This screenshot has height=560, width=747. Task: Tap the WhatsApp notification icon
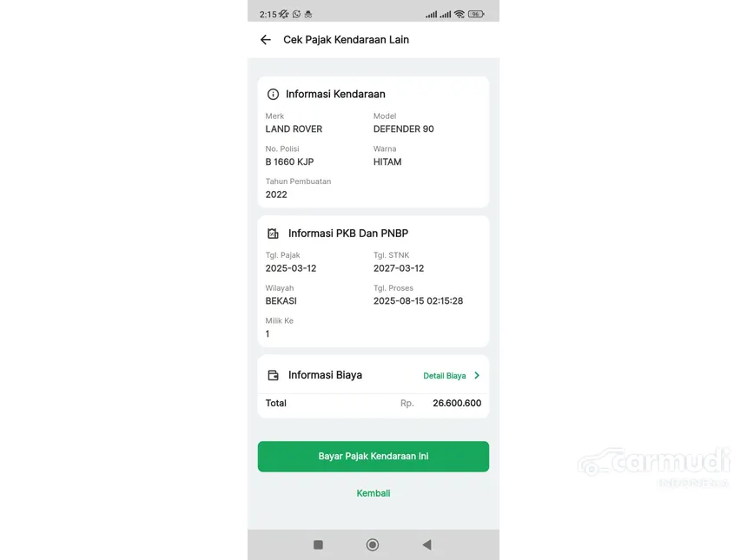point(297,14)
